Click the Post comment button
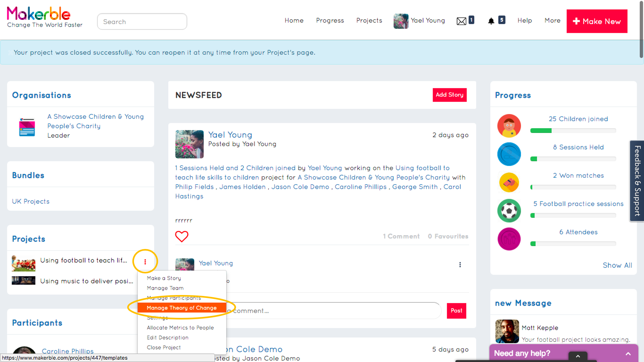 [456, 310]
